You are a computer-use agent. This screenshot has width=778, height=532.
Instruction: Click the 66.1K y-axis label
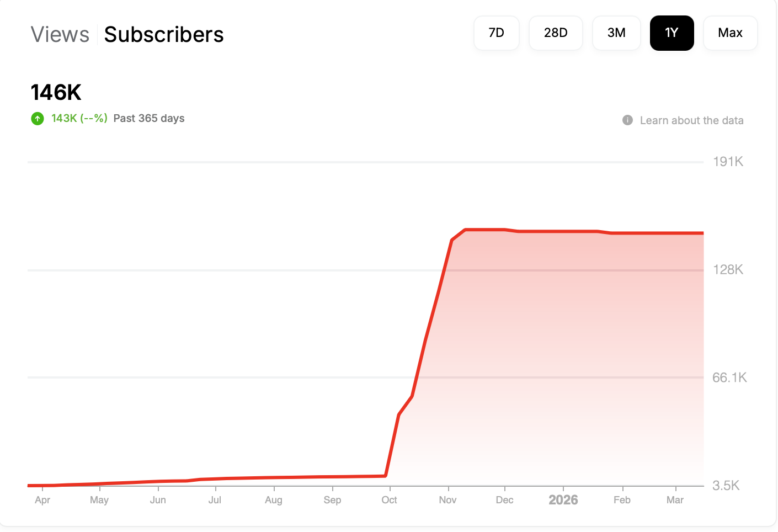[x=729, y=377]
